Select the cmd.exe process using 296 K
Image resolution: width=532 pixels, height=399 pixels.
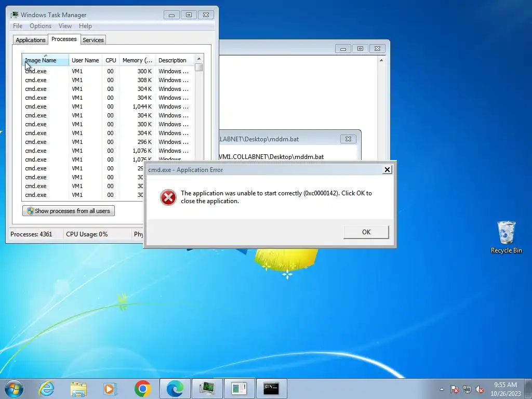[x=108, y=142]
